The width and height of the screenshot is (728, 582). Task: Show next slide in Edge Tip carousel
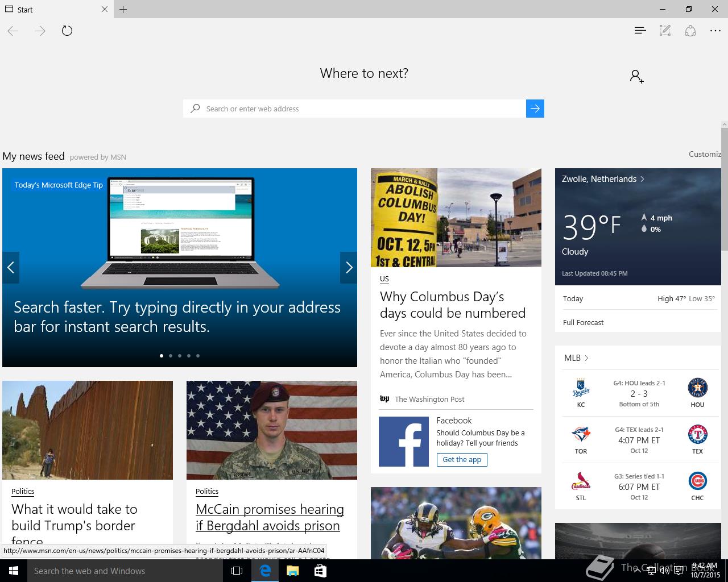[x=349, y=267]
